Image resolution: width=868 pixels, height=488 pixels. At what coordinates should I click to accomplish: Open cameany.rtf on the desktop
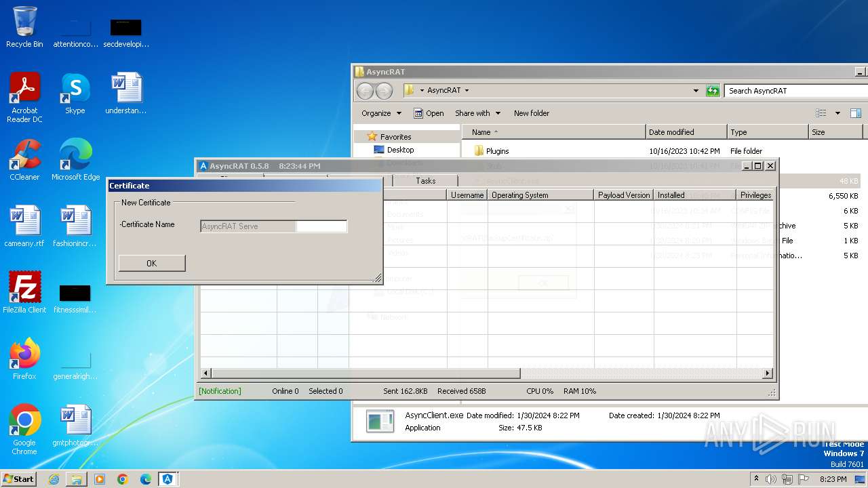(24, 226)
